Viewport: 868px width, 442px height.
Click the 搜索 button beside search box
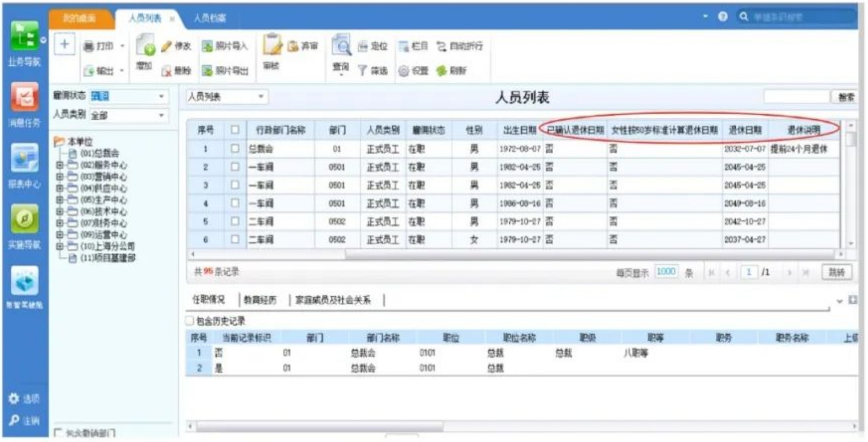(x=846, y=97)
